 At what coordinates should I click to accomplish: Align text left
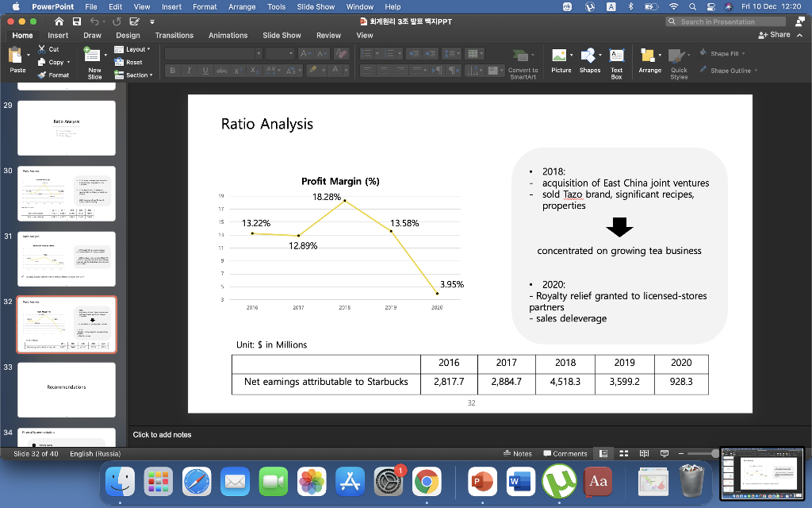(367, 71)
